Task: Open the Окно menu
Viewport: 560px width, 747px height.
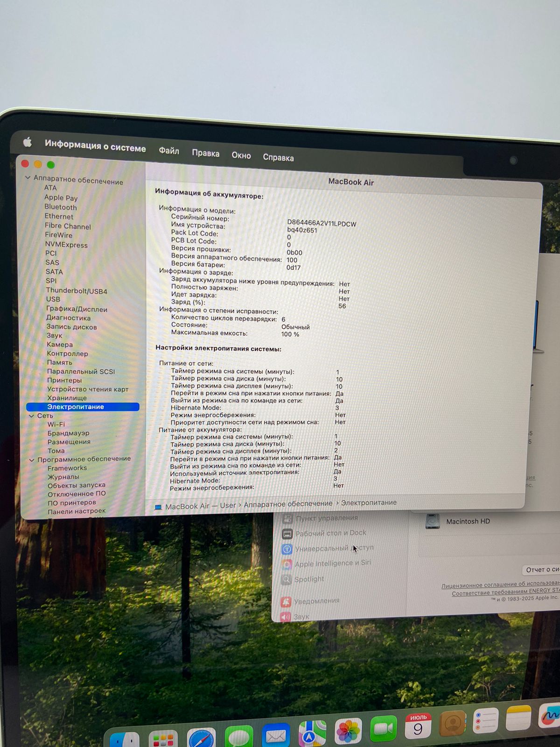Action: [x=241, y=155]
